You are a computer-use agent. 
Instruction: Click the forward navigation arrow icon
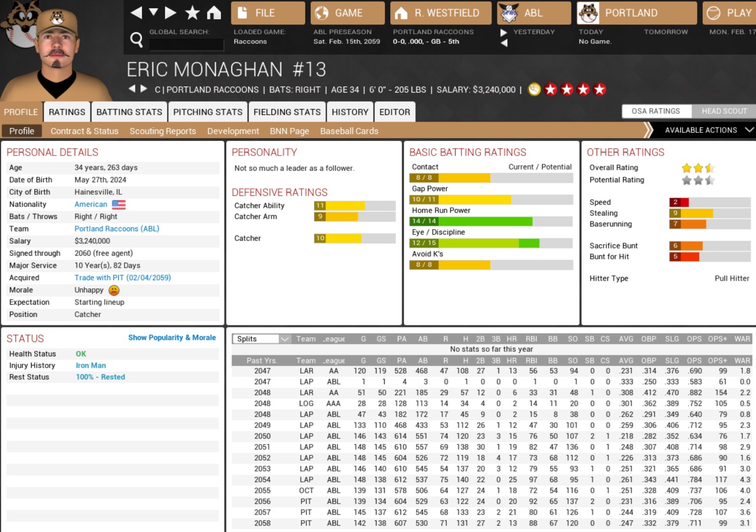pyautogui.click(x=171, y=13)
